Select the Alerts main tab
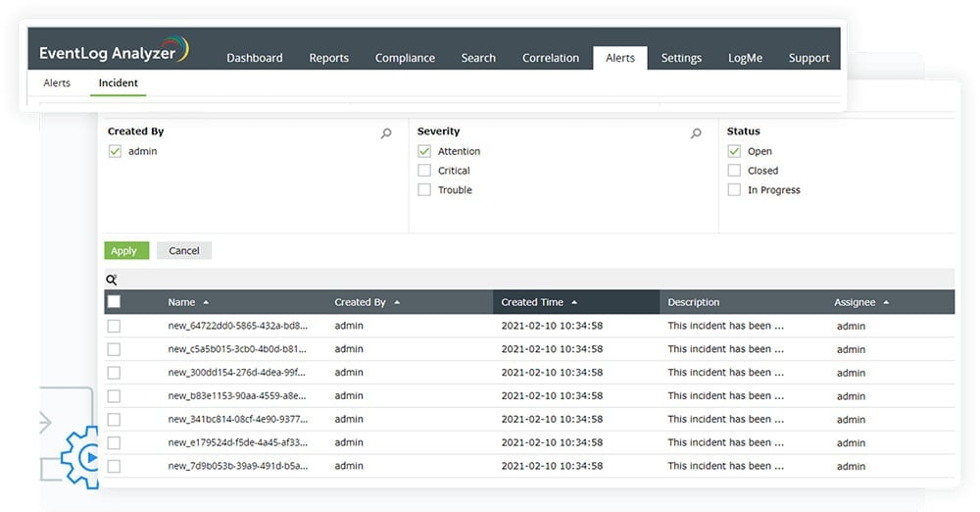 [x=620, y=58]
